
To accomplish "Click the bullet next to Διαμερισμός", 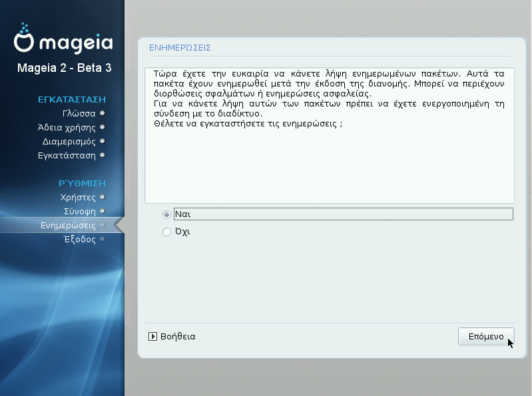I will click(x=103, y=141).
